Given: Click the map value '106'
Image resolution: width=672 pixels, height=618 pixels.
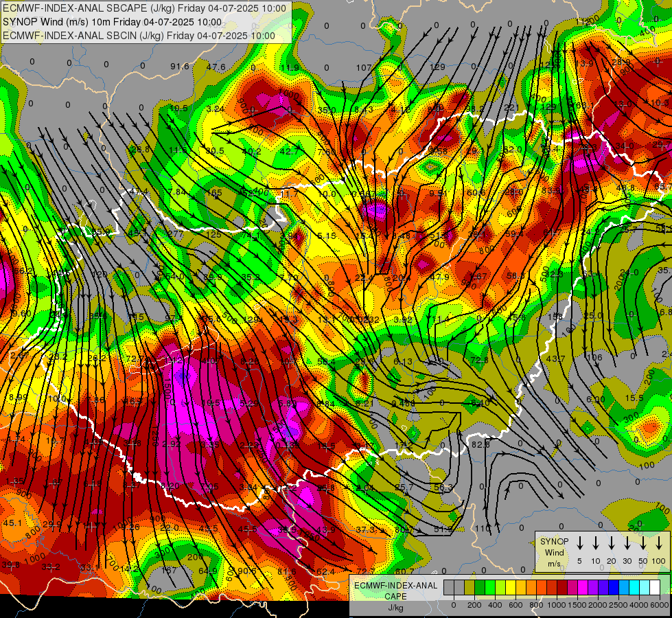Looking at the screenshot, I should pos(594,357).
